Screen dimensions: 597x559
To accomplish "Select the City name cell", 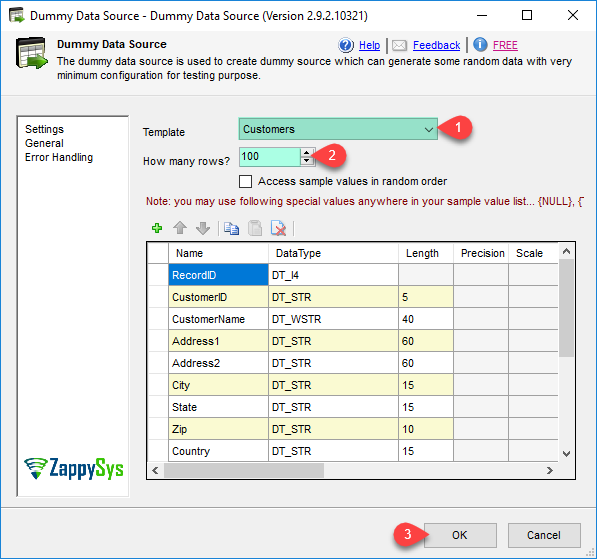I will click(218, 385).
